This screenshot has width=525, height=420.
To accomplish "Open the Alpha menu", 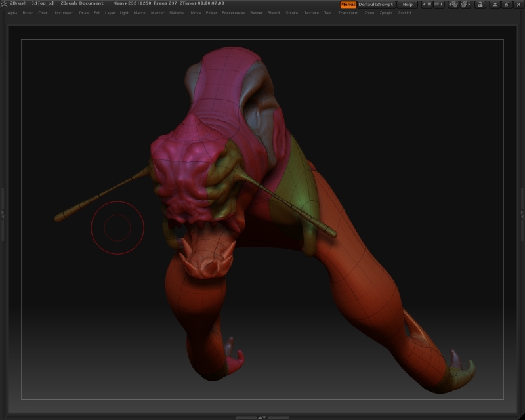I will (x=12, y=13).
